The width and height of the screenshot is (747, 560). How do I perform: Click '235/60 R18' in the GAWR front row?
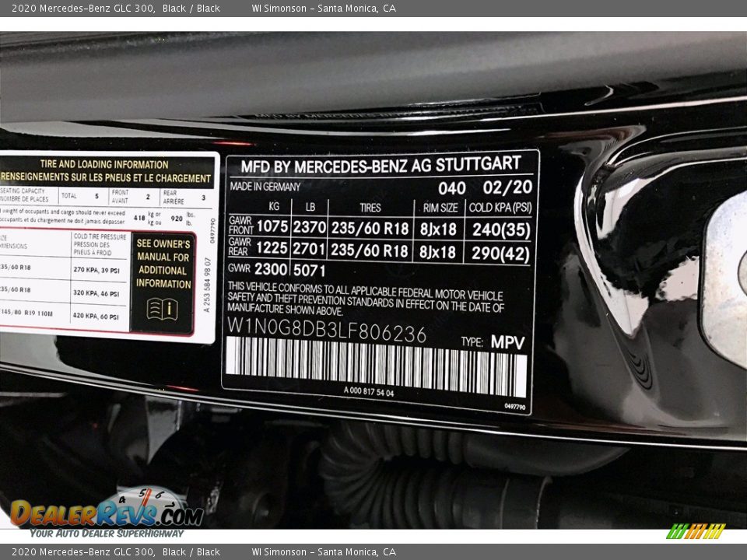(x=370, y=229)
